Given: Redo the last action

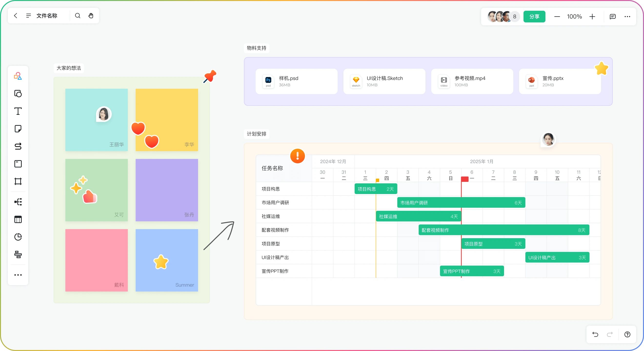Looking at the screenshot, I should [x=610, y=334].
